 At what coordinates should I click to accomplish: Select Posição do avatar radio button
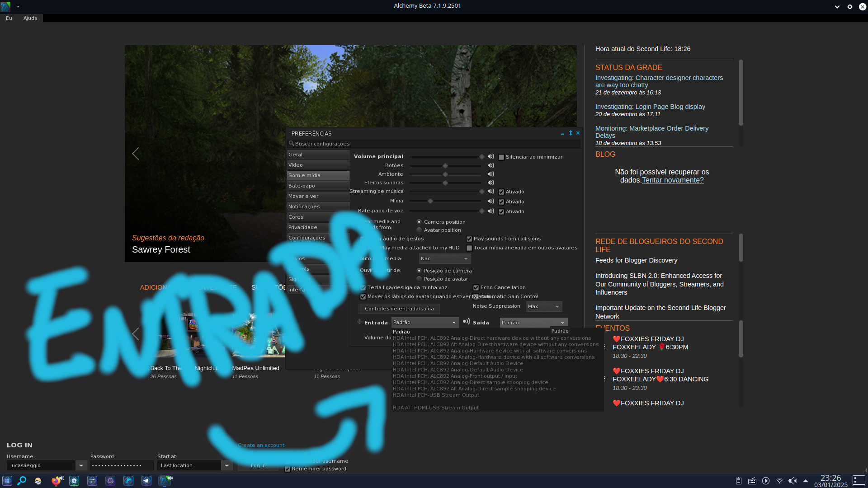point(419,279)
